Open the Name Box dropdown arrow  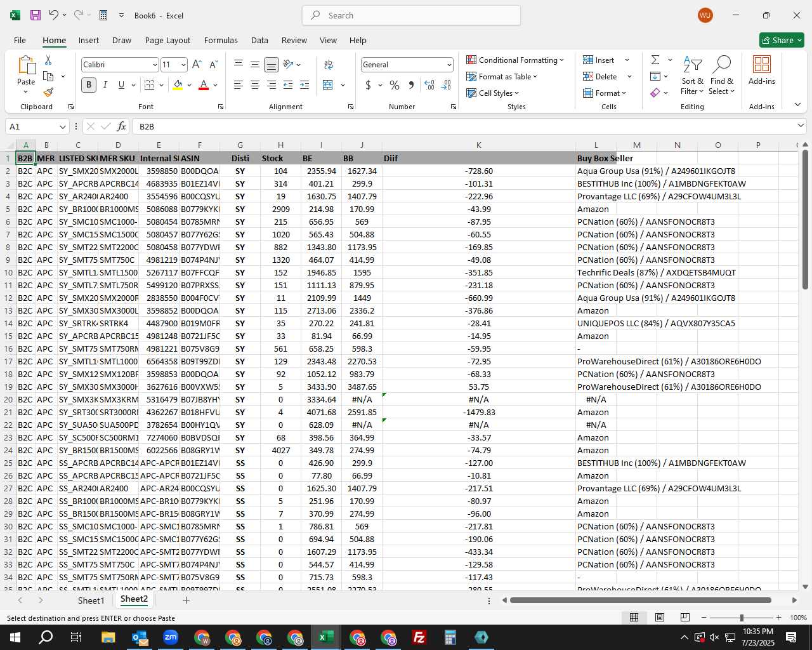62,126
